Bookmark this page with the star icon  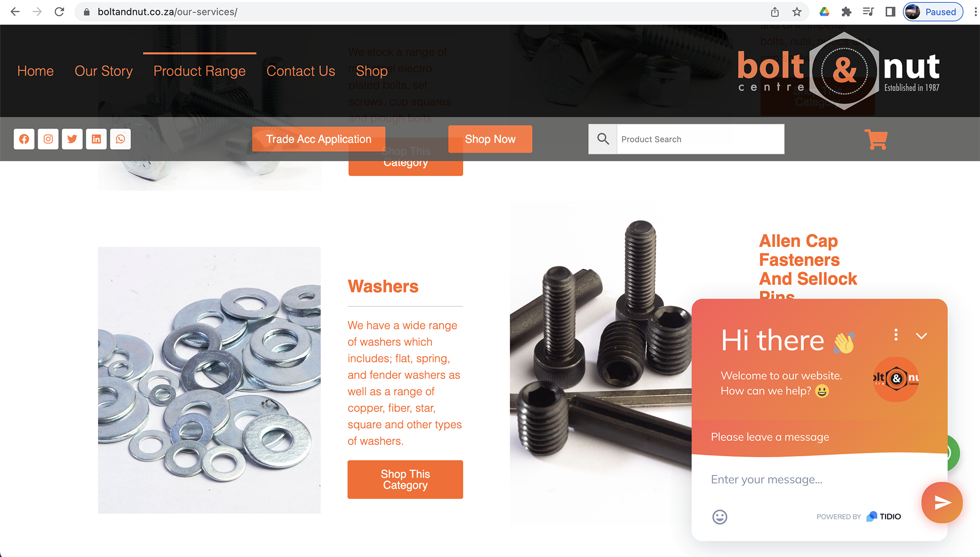(x=797, y=12)
